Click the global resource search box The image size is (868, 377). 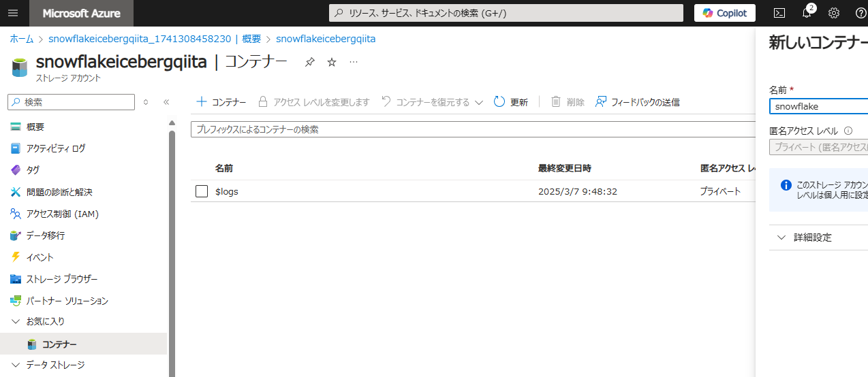click(506, 13)
